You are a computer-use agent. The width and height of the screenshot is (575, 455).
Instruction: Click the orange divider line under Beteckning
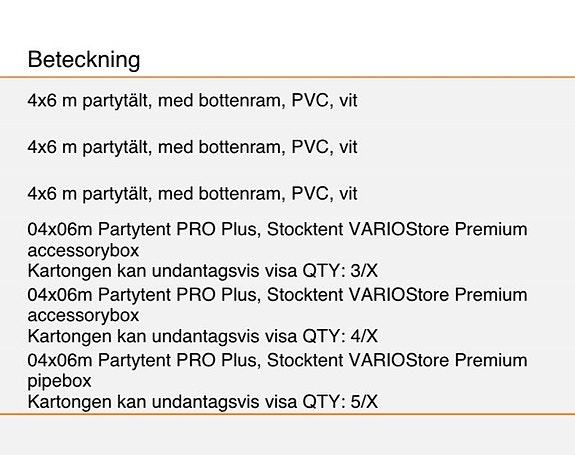[288, 77]
